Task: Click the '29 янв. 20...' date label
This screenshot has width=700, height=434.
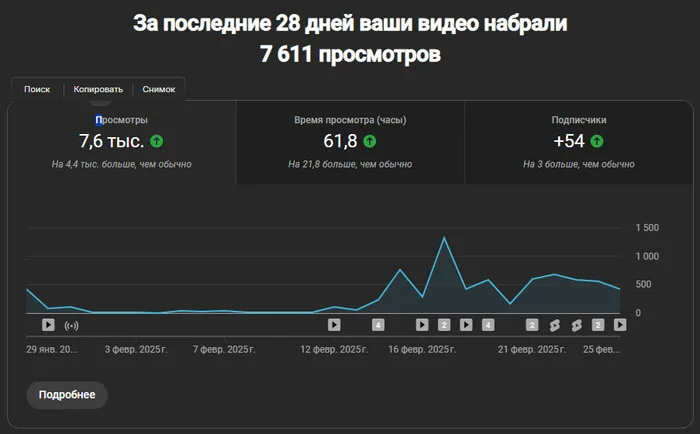Action: click(52, 349)
